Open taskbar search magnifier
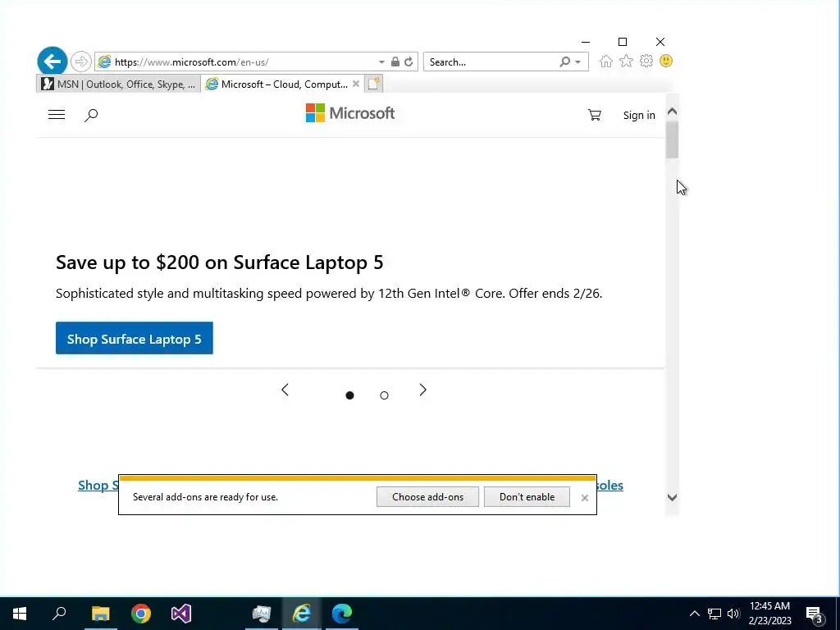 pyautogui.click(x=59, y=614)
